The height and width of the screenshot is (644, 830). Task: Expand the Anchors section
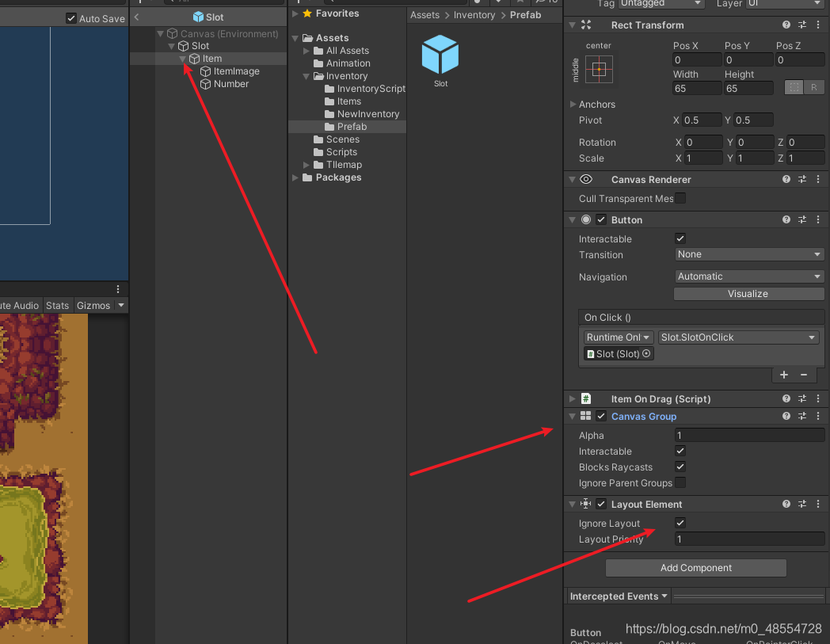click(573, 105)
